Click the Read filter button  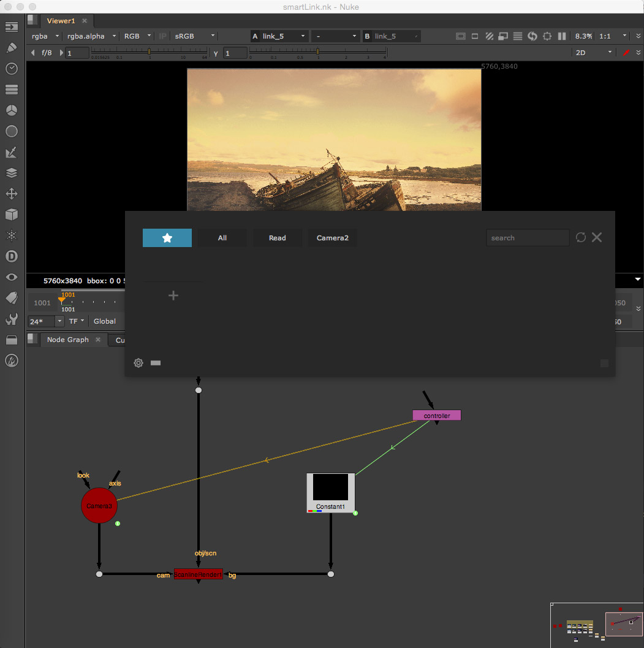pyautogui.click(x=277, y=238)
